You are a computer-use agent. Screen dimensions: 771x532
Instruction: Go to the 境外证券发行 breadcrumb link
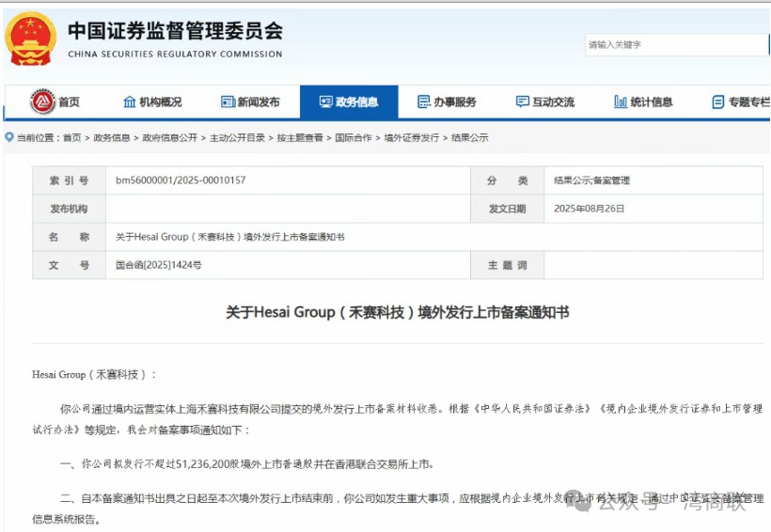click(412, 138)
